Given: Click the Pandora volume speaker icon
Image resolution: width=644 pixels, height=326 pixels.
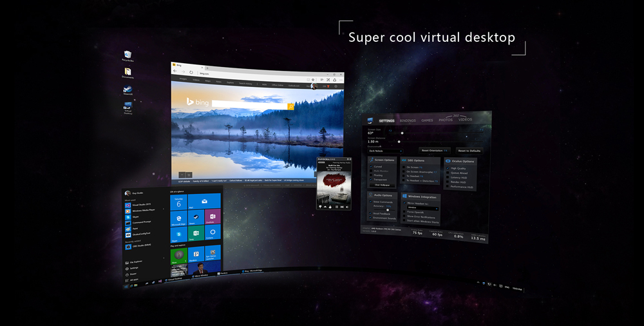Looking at the screenshot, I should pos(347,207).
